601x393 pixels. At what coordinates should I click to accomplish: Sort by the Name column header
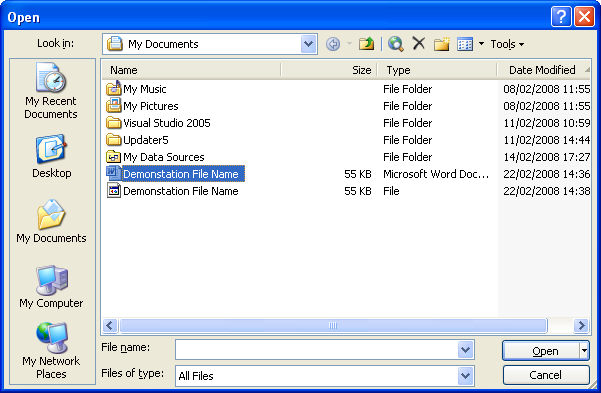pos(192,70)
